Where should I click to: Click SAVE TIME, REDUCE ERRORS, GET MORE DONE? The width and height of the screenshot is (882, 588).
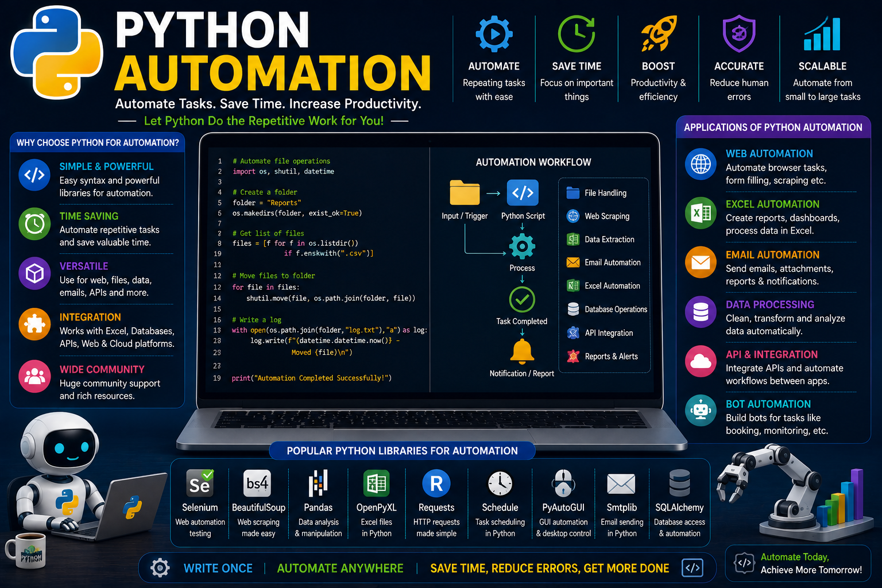[x=550, y=568]
